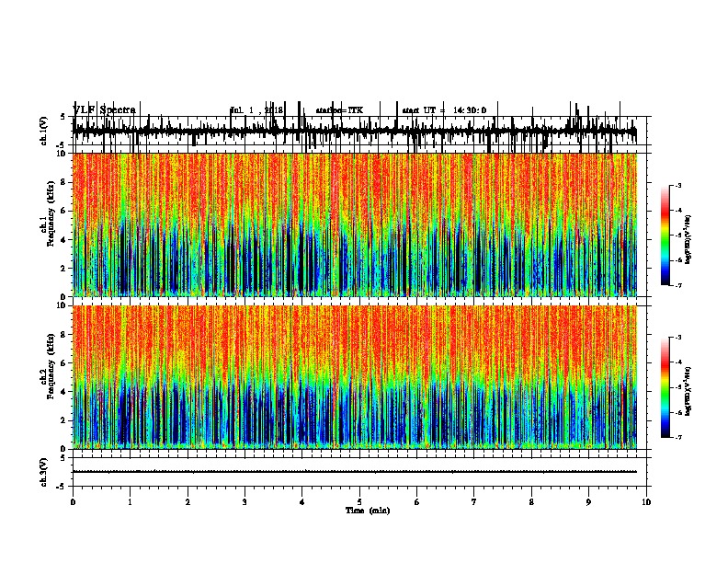Click time axis tick label "10" at right end
Viewport: 728px width, 563px height.
pos(646,502)
